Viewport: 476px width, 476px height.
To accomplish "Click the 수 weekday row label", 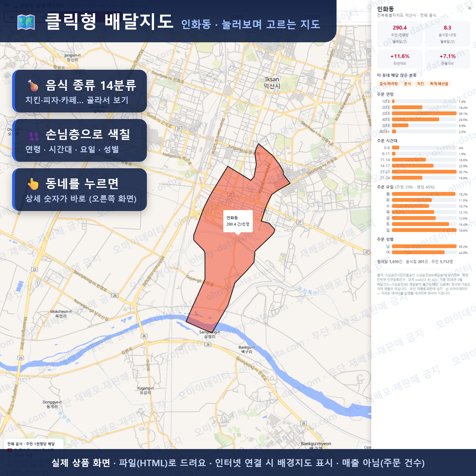I will [x=388, y=206].
